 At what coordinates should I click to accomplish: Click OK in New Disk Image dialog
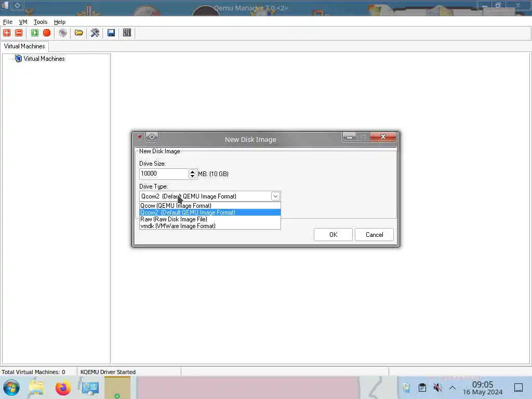pos(333,235)
